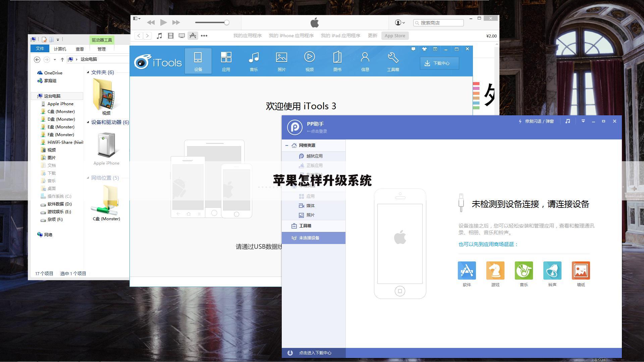Click 点击登录 in PP助手
This screenshot has width=644, height=362.
(x=317, y=131)
